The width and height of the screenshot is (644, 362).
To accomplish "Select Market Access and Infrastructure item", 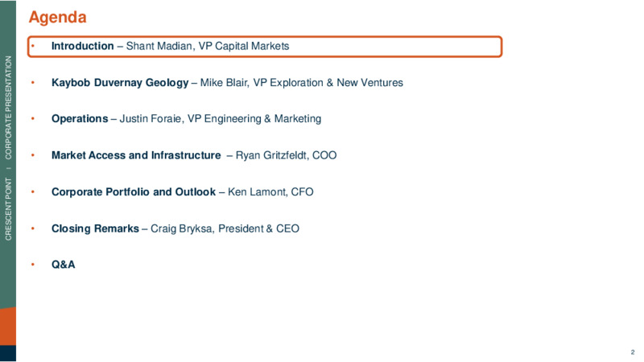I will pyautogui.click(x=136, y=155).
